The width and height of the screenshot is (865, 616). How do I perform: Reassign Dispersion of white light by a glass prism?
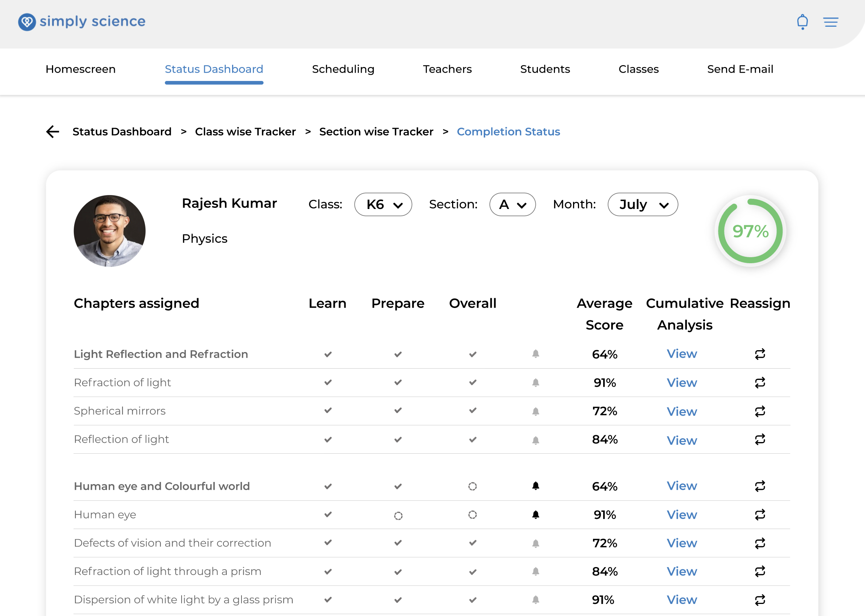(760, 600)
